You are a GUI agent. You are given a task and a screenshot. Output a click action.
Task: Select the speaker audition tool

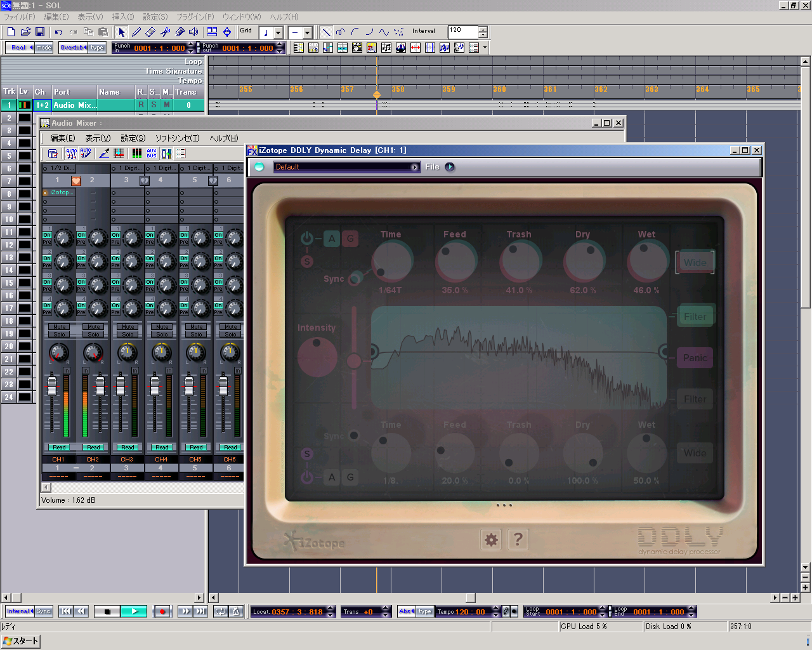coord(195,32)
